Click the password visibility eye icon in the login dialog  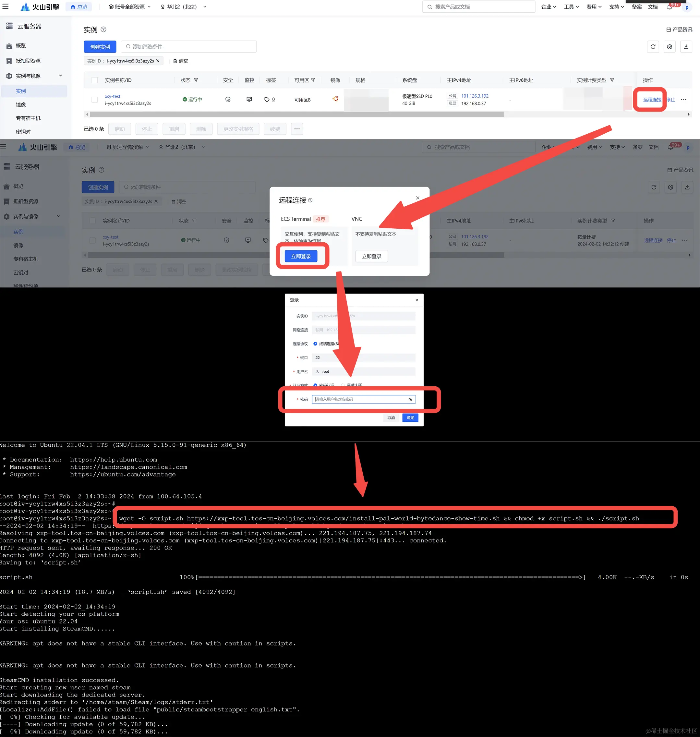410,399
